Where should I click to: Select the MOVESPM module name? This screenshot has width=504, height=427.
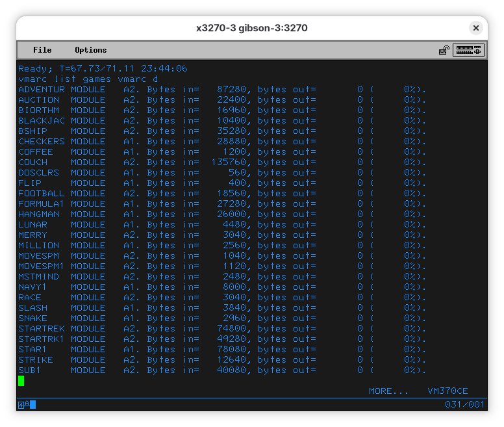click(x=38, y=256)
